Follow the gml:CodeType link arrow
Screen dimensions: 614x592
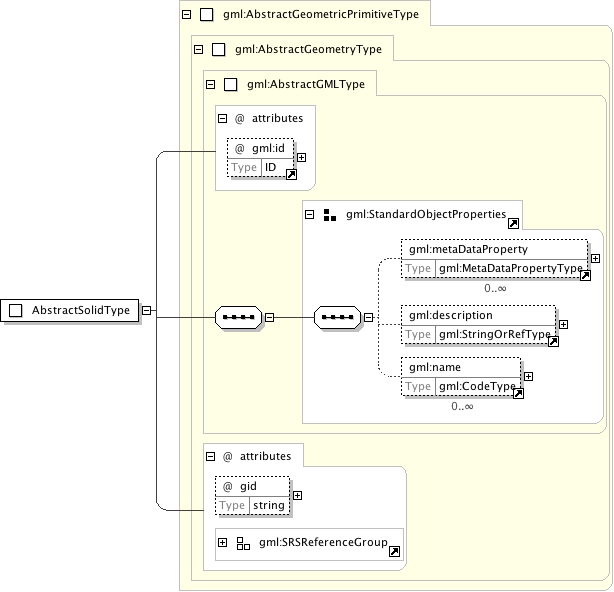tap(518, 393)
